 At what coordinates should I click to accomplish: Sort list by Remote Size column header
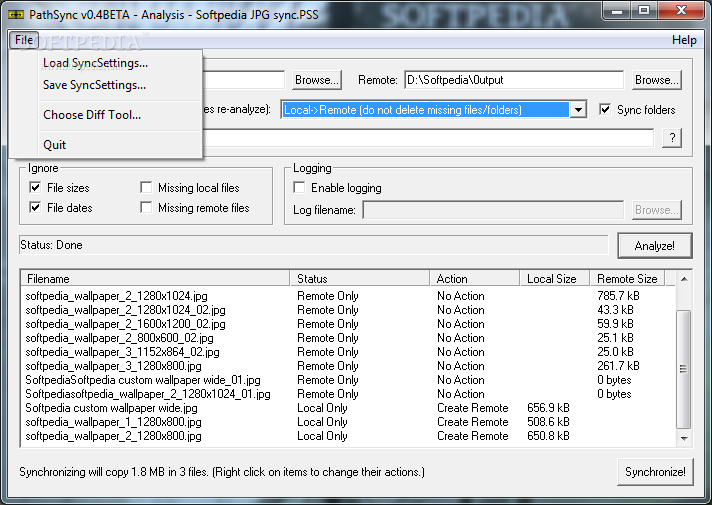coord(627,278)
